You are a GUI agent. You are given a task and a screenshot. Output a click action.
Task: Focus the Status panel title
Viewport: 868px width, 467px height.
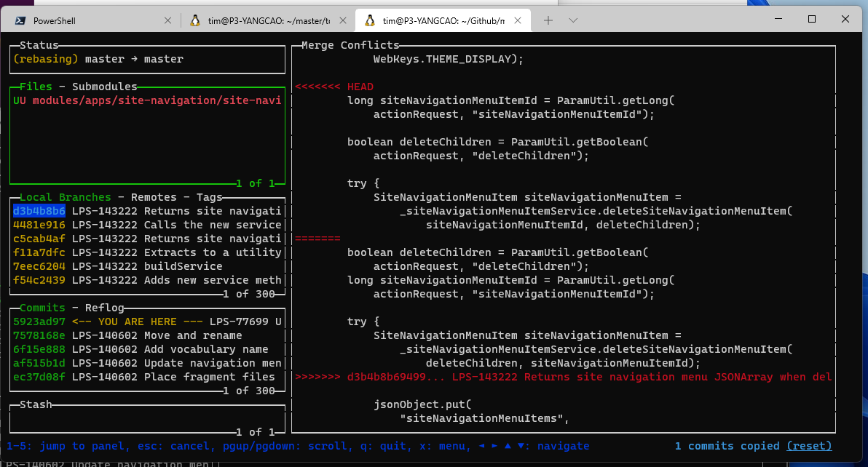pos(39,45)
